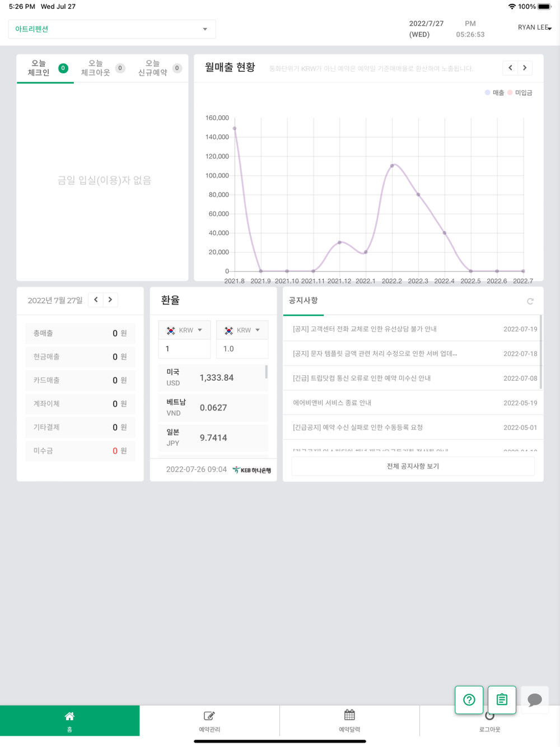This screenshot has height=747, width=560.
Task: Go to next day in daily sales
Action: click(x=110, y=300)
